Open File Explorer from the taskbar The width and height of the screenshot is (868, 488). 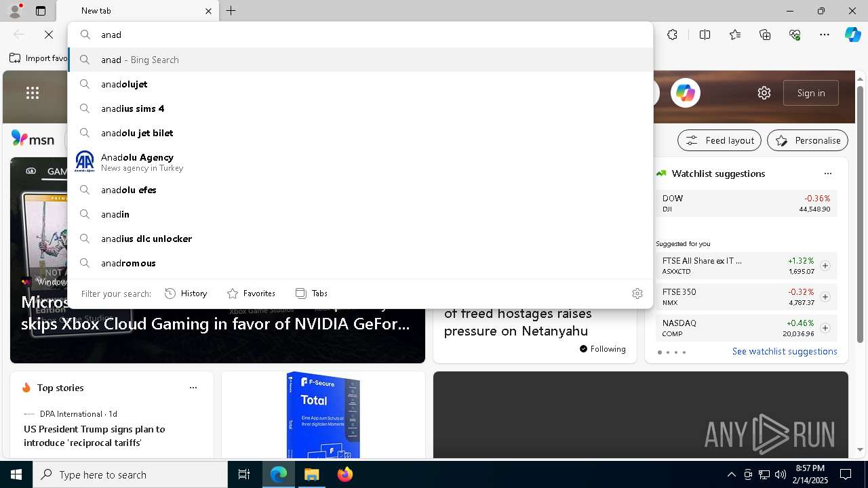coord(311,474)
